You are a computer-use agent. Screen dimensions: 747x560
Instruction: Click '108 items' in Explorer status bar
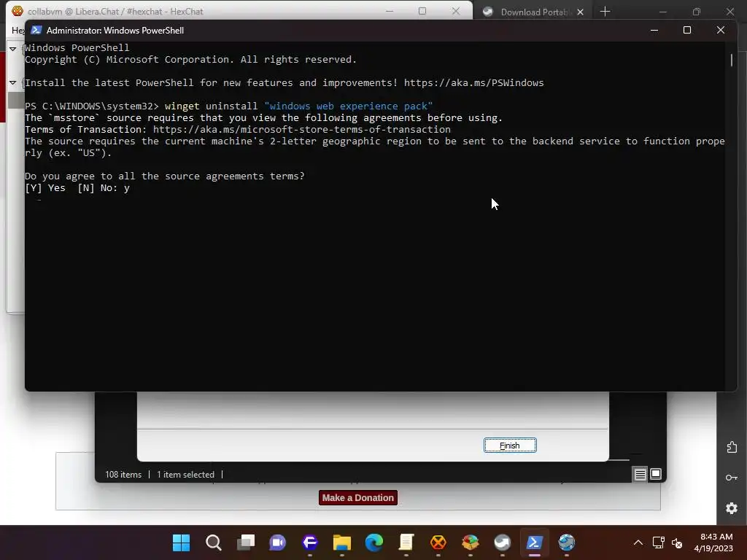[123, 474]
